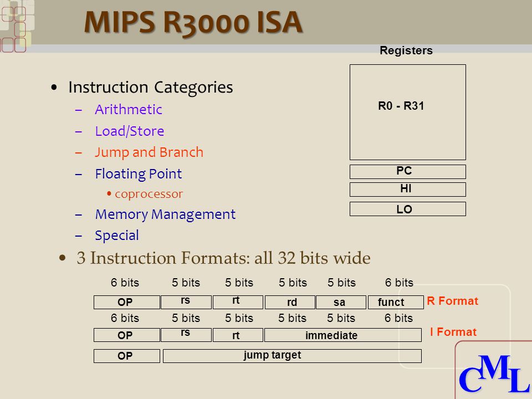Click the 'R Format' label
532x399 pixels.
click(453, 301)
